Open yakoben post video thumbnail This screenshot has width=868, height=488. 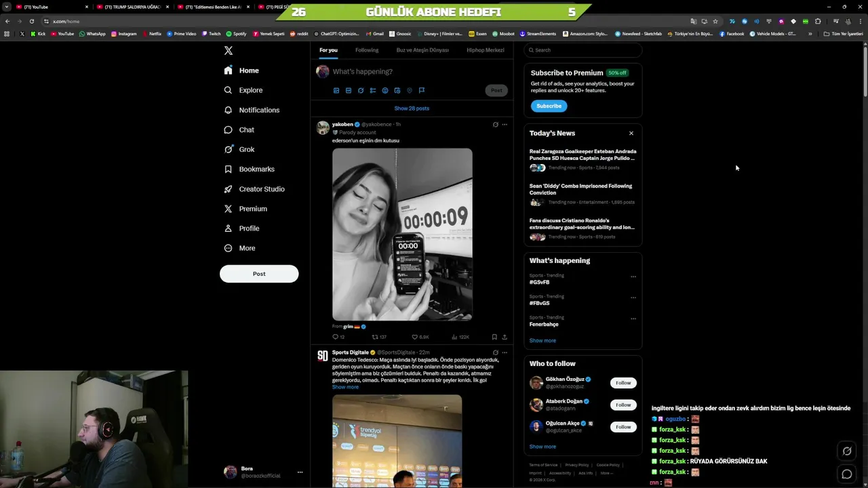[402, 235]
